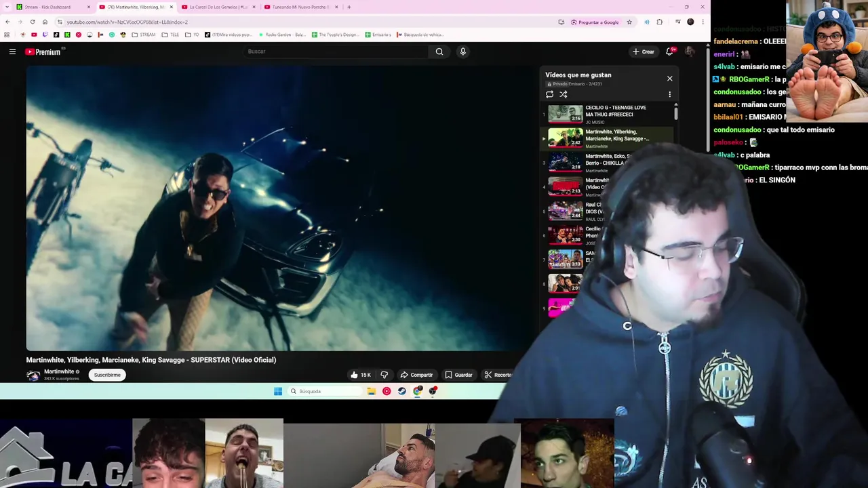
Task: Click the Windows taskbar Búsqueda search box
Action: click(x=324, y=391)
